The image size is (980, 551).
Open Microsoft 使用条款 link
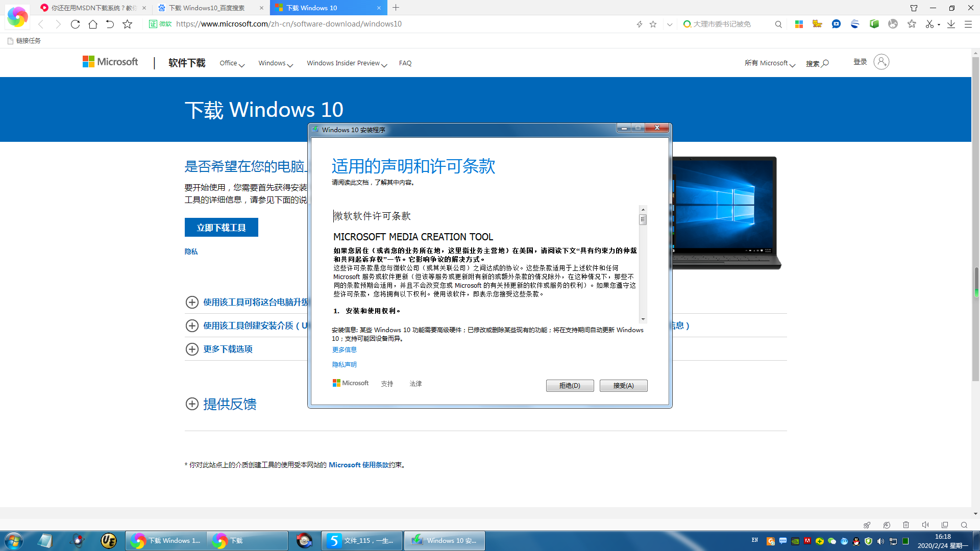359,465
